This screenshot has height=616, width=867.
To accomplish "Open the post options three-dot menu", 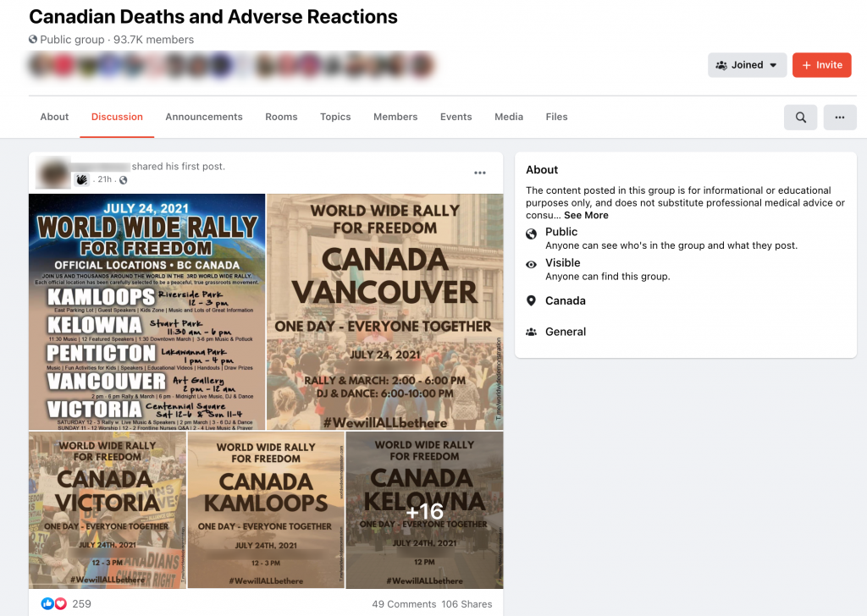I will click(480, 173).
